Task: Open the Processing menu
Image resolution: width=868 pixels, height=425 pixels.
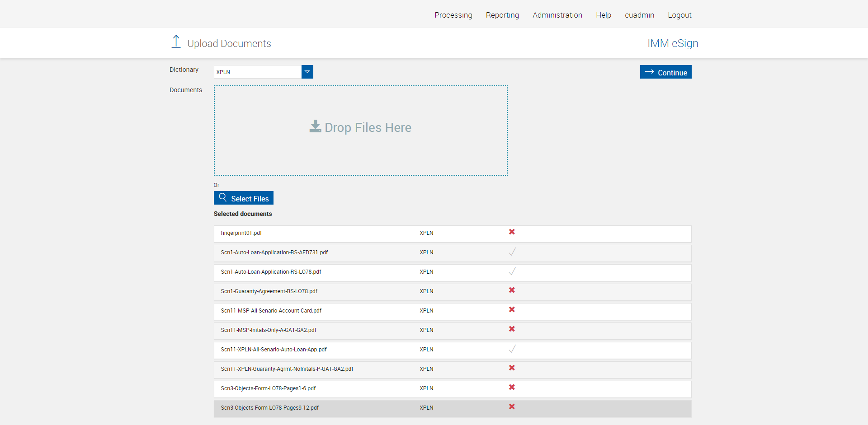Action: pyautogui.click(x=453, y=15)
